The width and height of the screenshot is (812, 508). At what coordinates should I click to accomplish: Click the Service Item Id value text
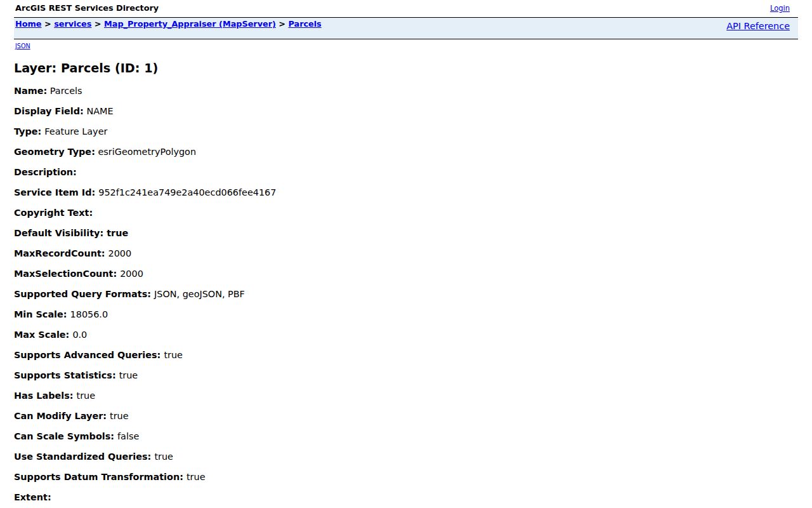click(x=187, y=192)
